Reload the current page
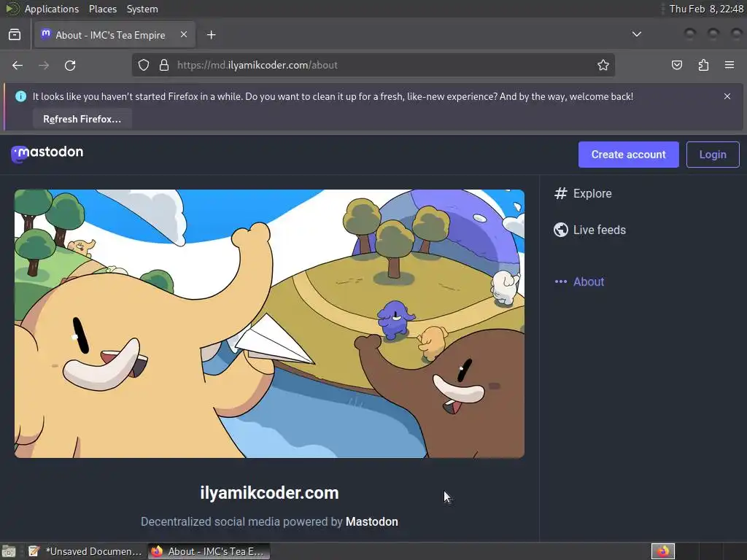Image resolution: width=747 pixels, height=560 pixels. [70, 65]
